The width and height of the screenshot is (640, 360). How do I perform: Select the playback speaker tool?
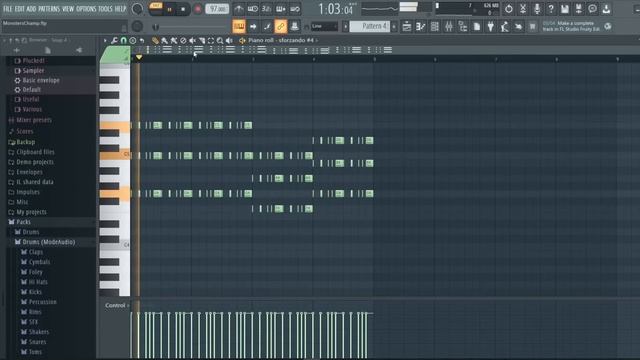click(229, 40)
